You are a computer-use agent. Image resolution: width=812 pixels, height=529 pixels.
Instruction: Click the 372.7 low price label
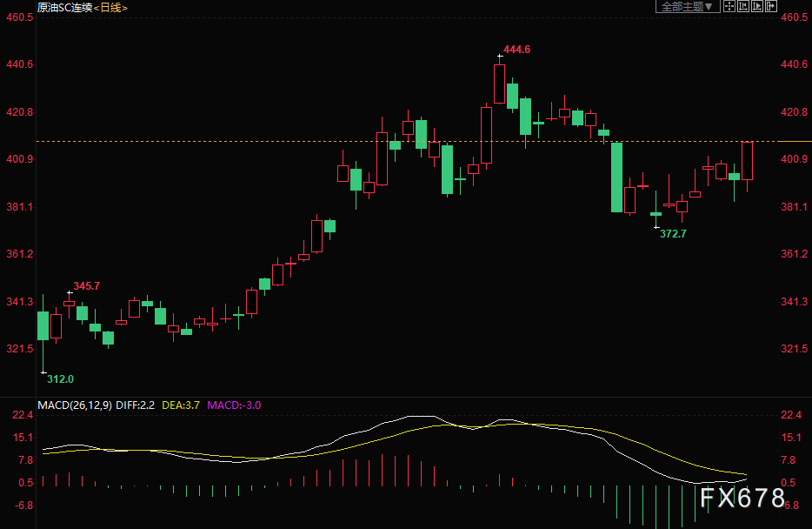(673, 234)
